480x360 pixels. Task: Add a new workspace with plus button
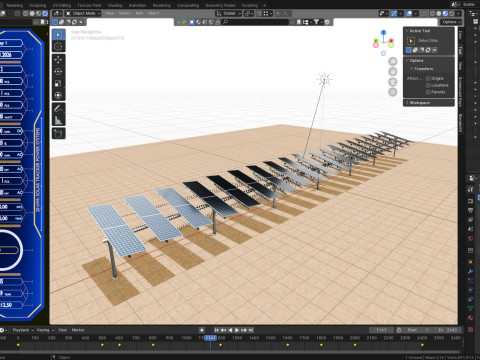(265, 5)
